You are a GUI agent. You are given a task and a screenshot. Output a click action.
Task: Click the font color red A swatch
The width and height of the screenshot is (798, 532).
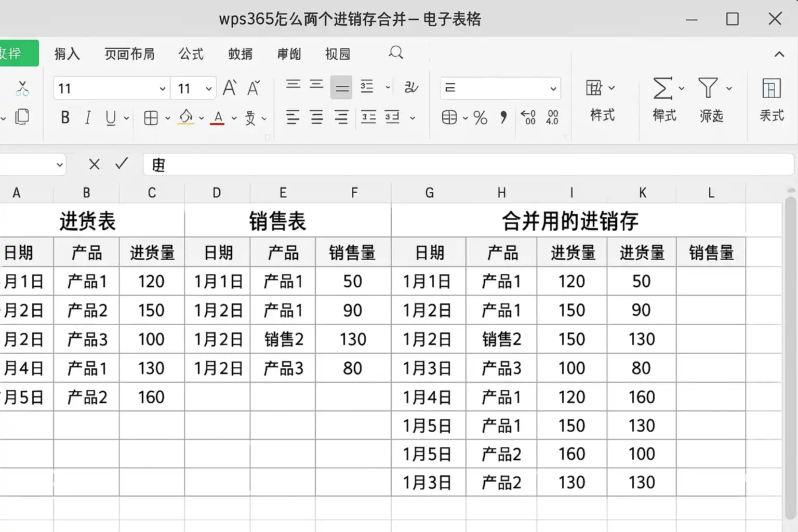(218, 118)
